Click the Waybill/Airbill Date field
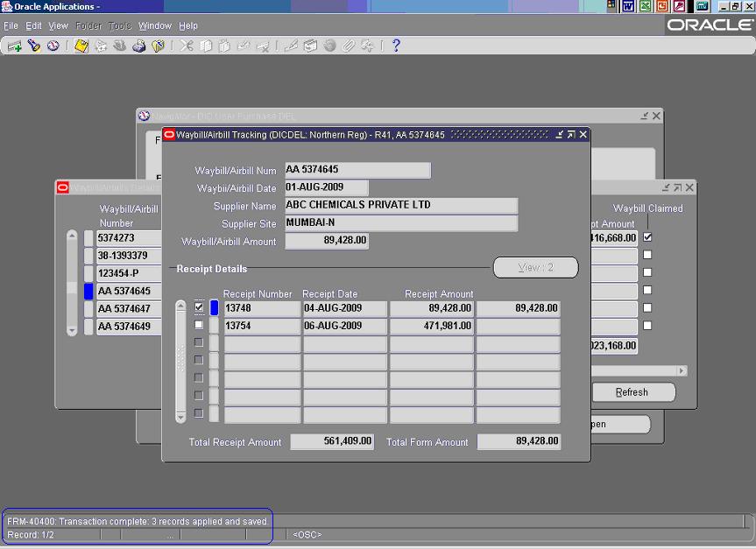 [327, 188]
